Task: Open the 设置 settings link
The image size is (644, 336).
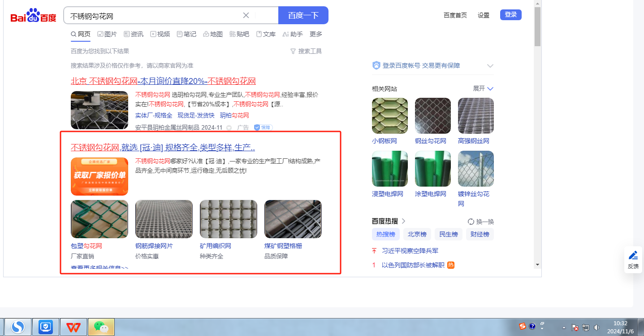Action: [484, 15]
